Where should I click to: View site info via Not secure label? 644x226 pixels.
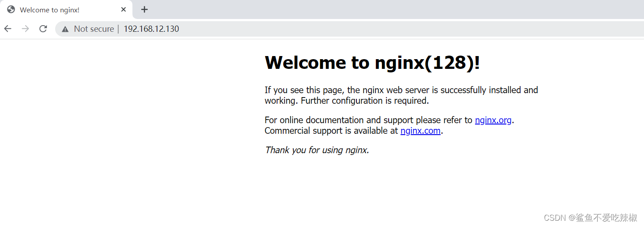tap(94, 29)
